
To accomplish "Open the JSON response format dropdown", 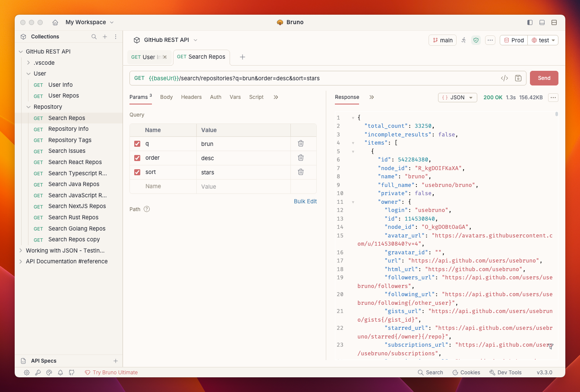I will [x=457, y=98].
